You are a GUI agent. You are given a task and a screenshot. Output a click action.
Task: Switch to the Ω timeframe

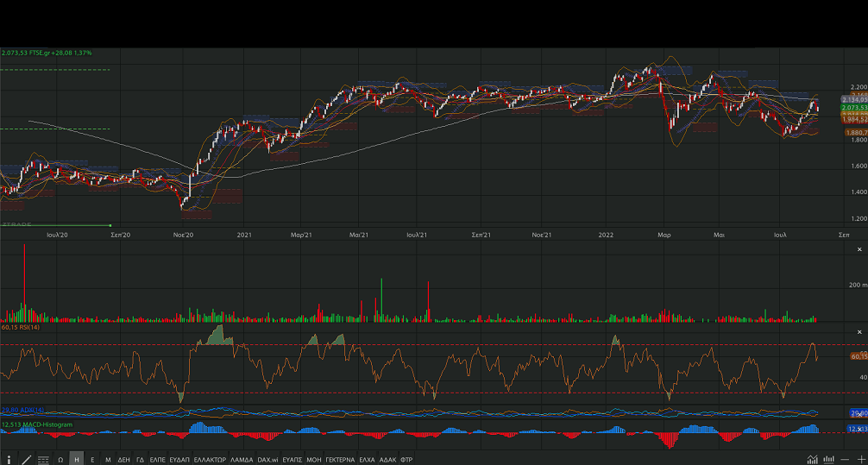60,460
